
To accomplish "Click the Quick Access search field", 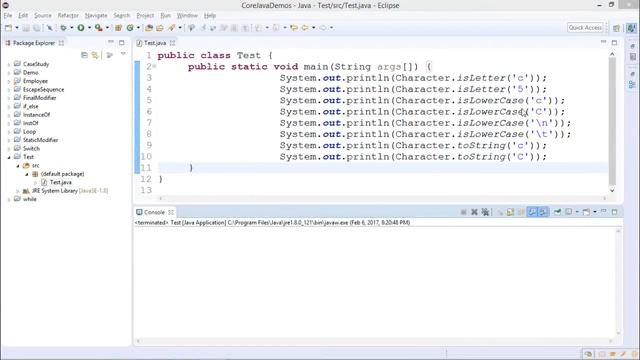I will (x=585, y=28).
